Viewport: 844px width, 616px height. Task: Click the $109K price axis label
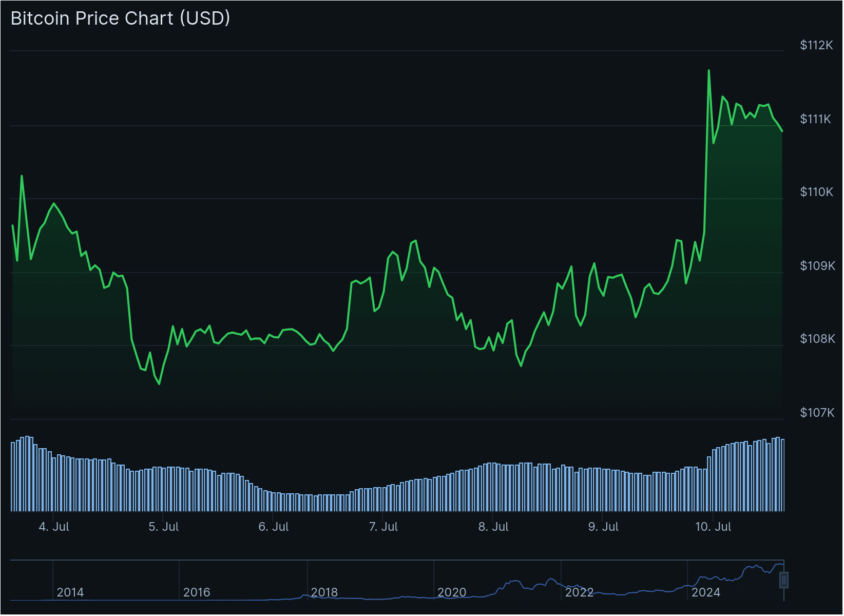pos(817,266)
